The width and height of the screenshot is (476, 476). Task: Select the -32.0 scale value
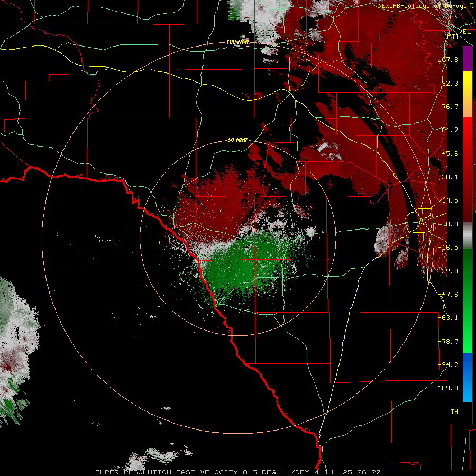tap(448, 271)
